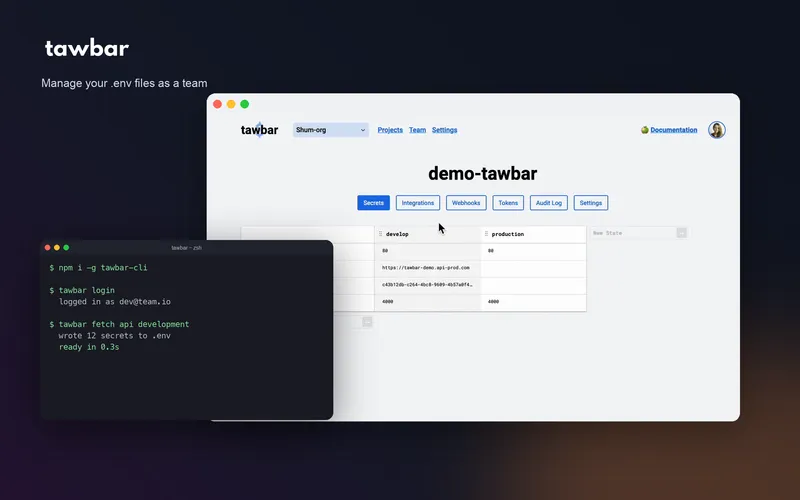This screenshot has height=500, width=800.
Task: Click the green globe icon beside Documentation
Action: (x=645, y=130)
